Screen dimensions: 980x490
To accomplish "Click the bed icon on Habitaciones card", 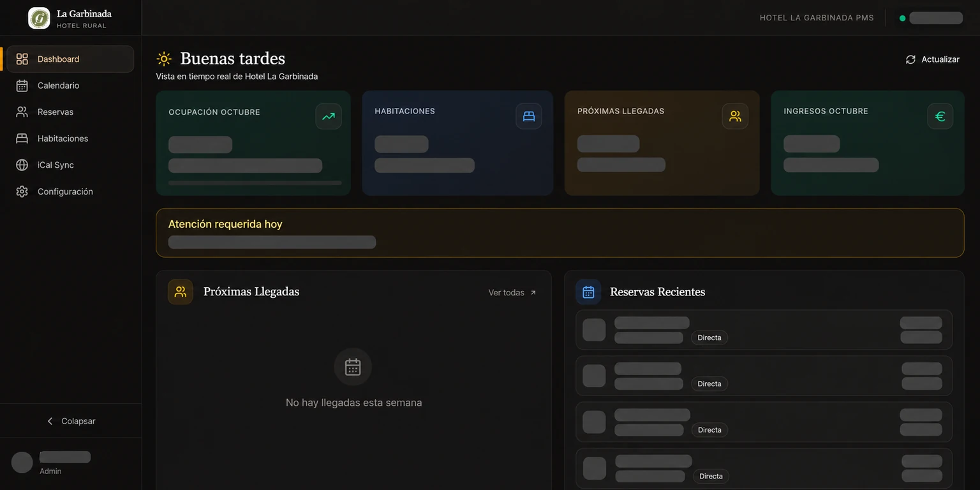I will tap(529, 116).
